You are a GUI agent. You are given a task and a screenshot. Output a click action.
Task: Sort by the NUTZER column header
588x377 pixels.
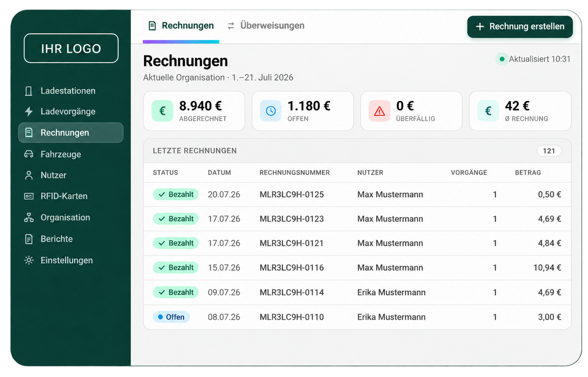(370, 173)
